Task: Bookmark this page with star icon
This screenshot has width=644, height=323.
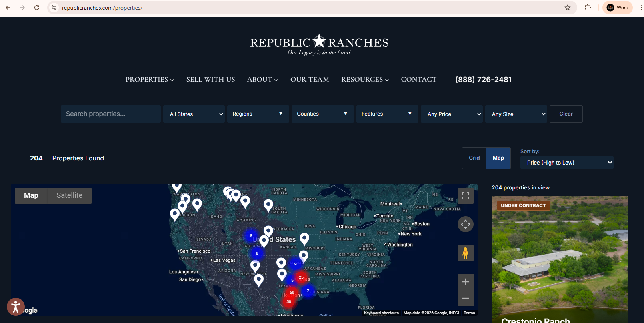Action: tap(568, 8)
